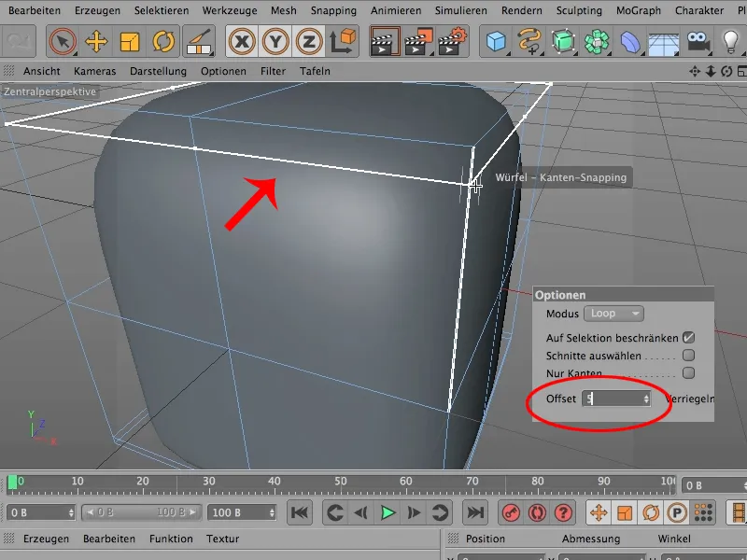Open the Mesh menu
This screenshot has height=560, width=747.
click(284, 10)
